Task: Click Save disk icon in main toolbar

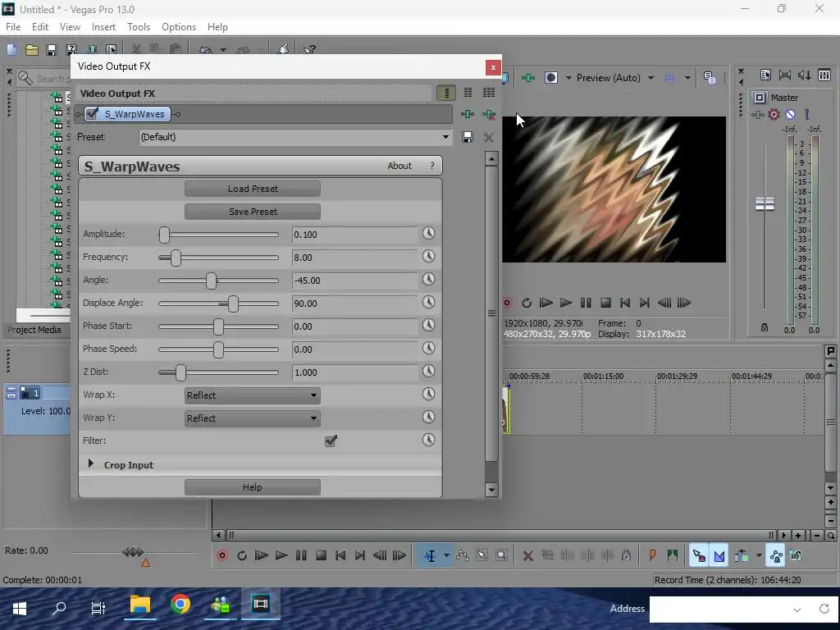Action: (52, 50)
